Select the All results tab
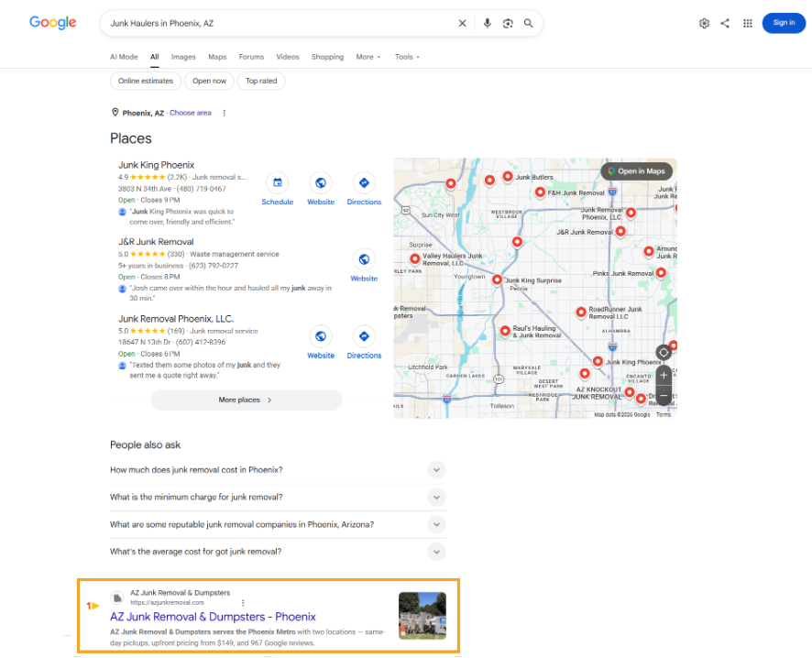The height and width of the screenshot is (658, 812). pyautogui.click(x=154, y=57)
